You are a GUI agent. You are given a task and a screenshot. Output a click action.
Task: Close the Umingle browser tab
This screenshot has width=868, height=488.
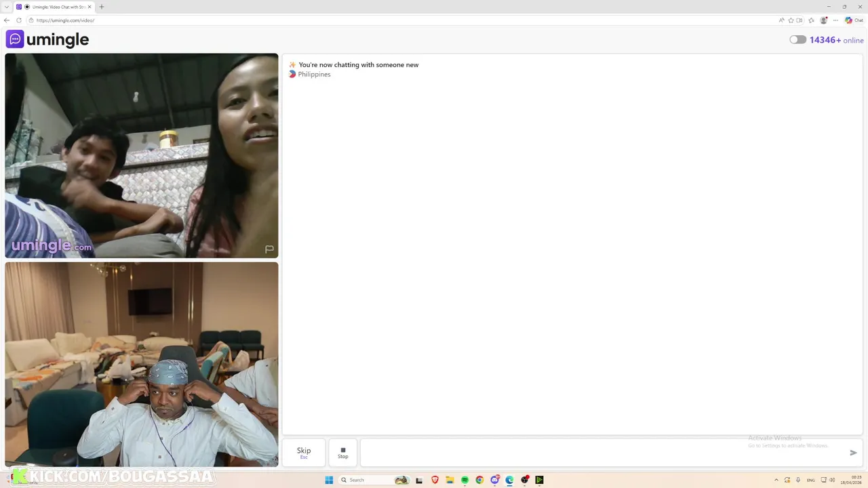click(x=90, y=7)
